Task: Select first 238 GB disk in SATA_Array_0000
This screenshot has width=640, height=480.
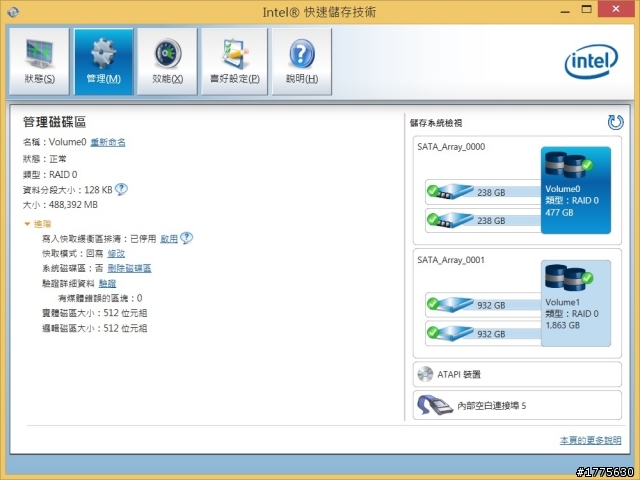Action: (x=483, y=192)
